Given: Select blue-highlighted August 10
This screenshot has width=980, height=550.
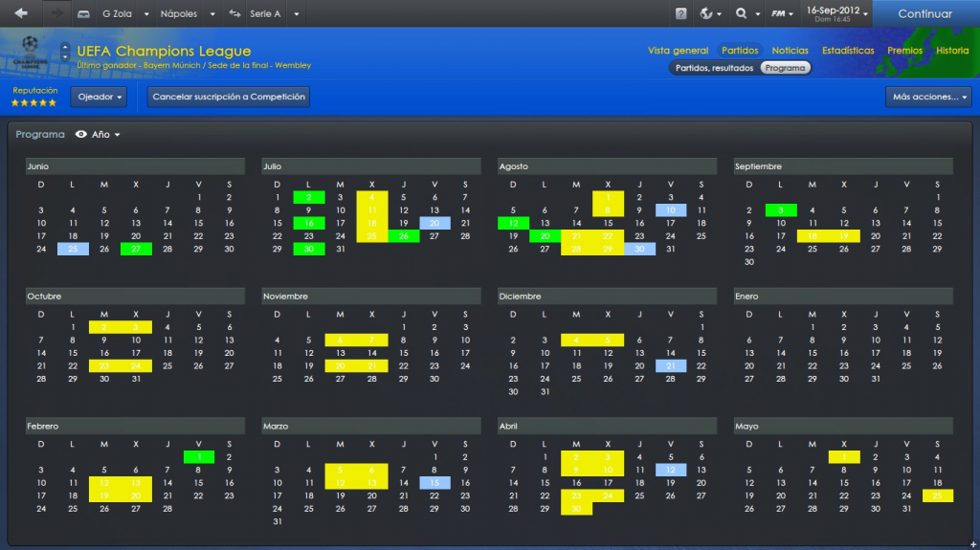Looking at the screenshot, I should pos(671,210).
